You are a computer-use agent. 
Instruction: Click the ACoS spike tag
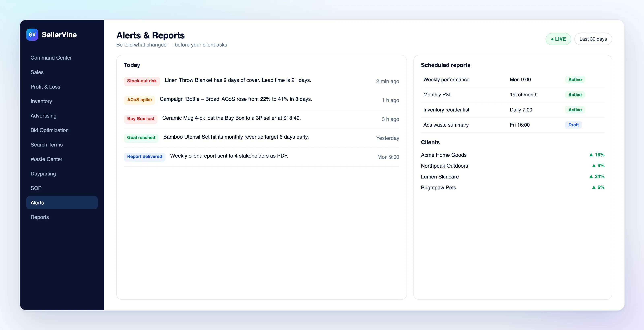pyautogui.click(x=139, y=100)
